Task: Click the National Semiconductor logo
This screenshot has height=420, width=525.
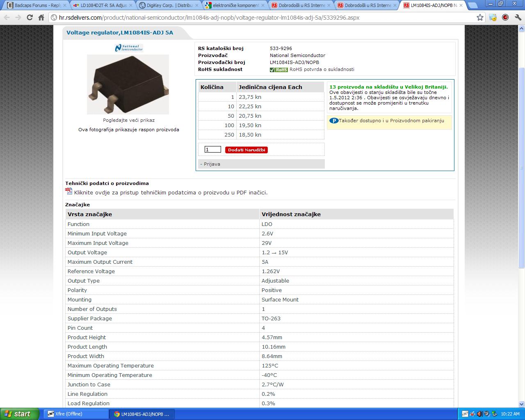Action: 129,48
